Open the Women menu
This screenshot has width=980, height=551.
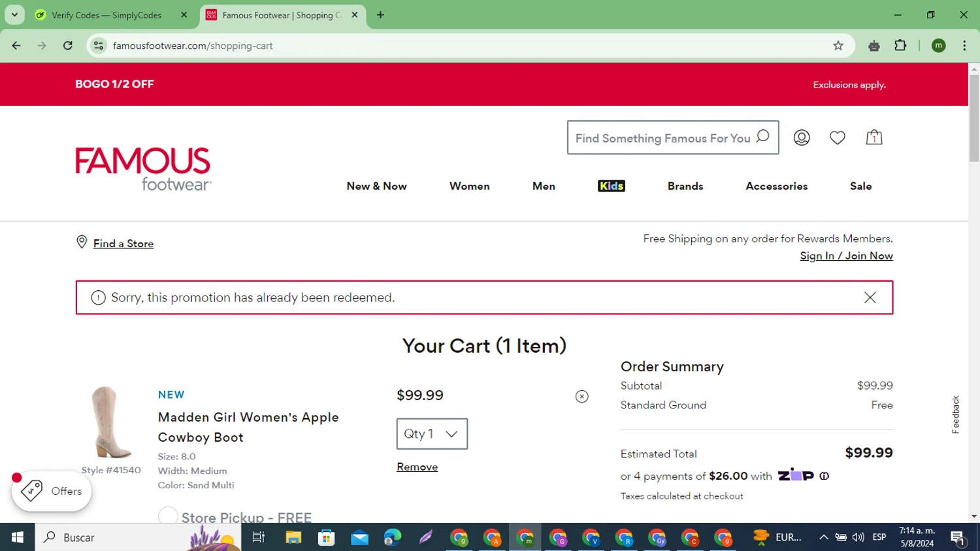click(x=469, y=186)
